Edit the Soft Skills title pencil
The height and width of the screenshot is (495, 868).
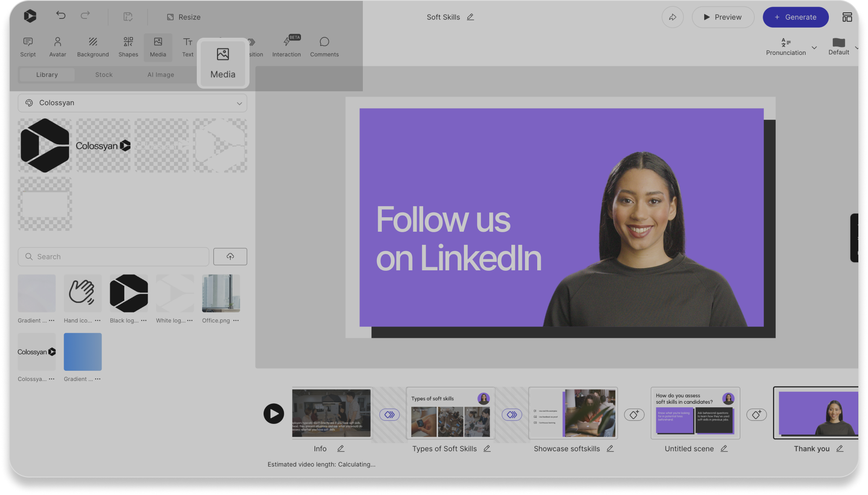(x=470, y=17)
